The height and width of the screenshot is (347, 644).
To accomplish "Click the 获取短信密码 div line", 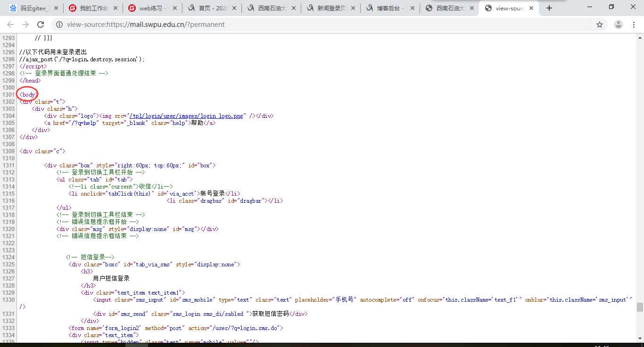I will point(201,314).
